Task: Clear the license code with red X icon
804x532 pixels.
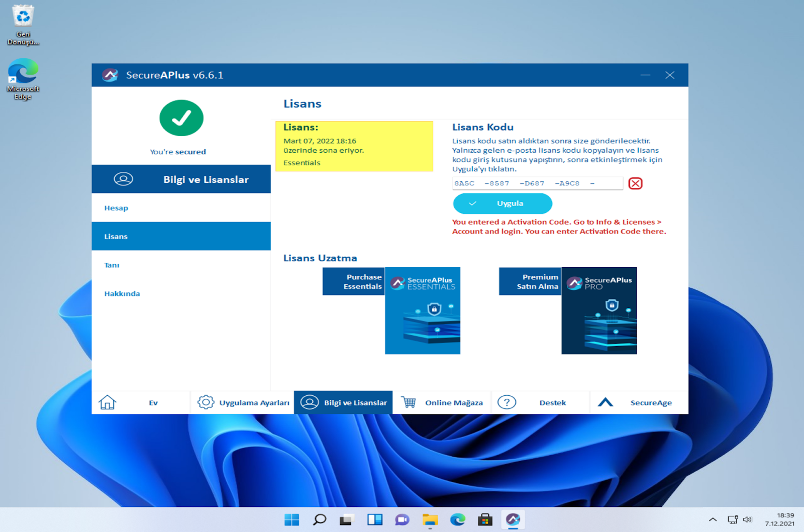Action: point(635,183)
